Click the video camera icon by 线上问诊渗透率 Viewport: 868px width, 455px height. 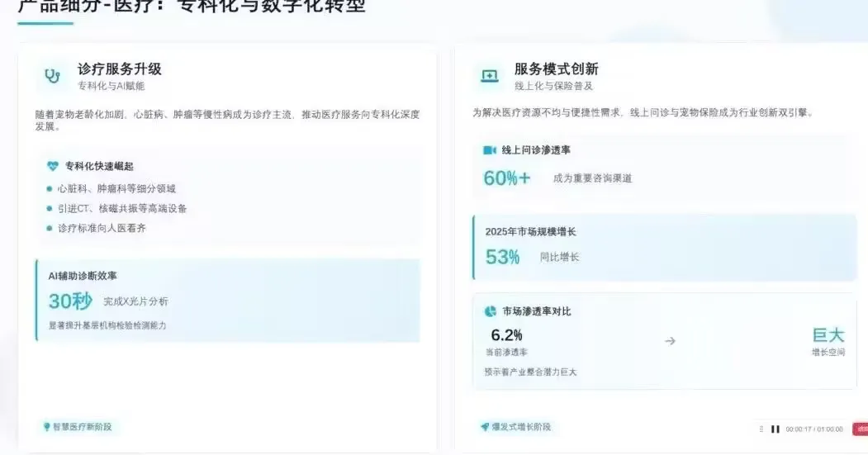pos(489,150)
